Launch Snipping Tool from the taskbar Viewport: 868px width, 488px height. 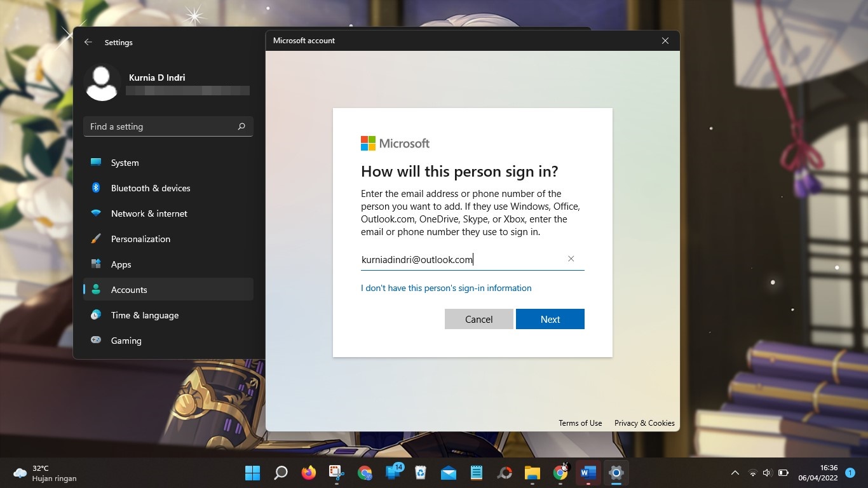coord(336,473)
